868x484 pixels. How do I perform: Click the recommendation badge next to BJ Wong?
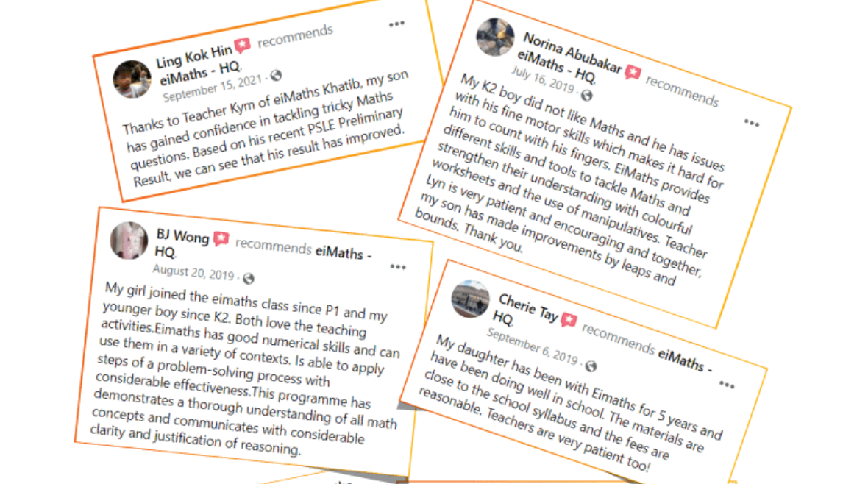tap(221, 239)
